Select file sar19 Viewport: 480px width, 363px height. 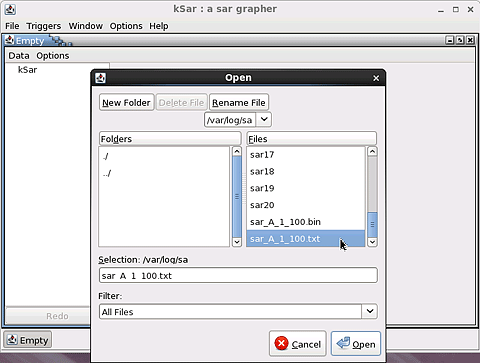306,188
